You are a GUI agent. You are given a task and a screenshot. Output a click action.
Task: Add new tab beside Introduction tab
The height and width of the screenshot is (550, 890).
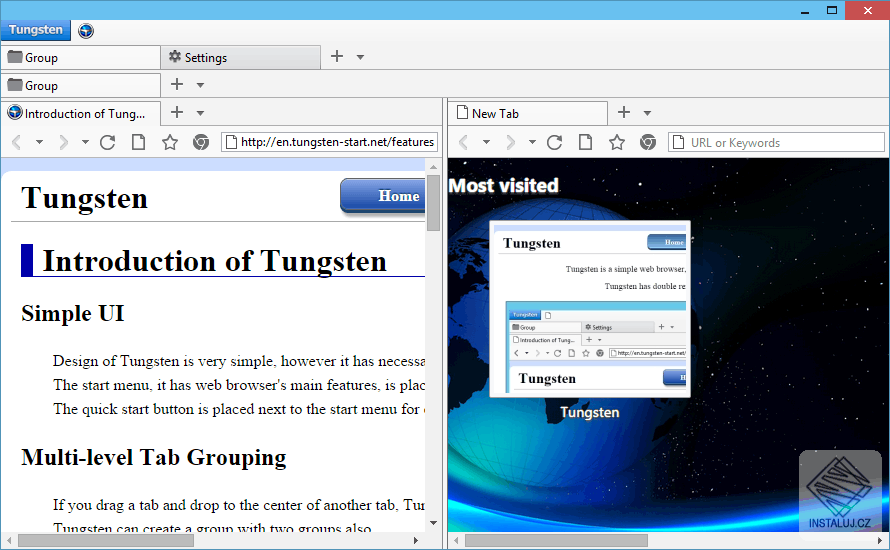(177, 112)
